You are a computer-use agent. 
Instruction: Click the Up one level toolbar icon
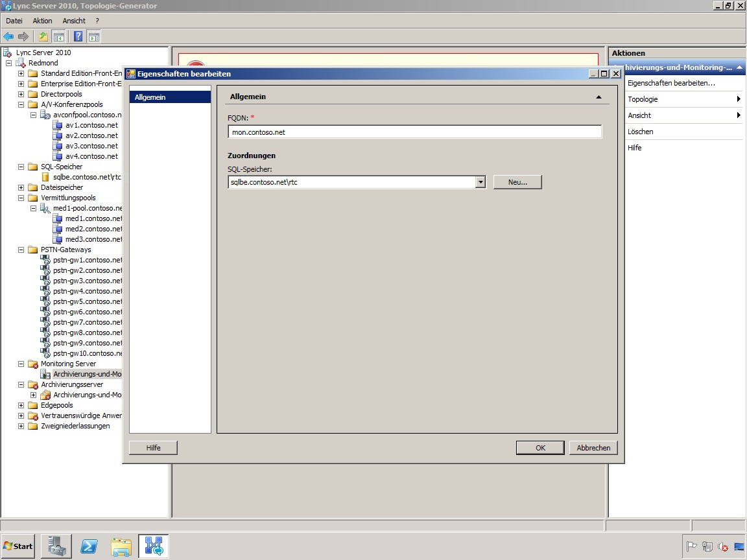(x=43, y=37)
